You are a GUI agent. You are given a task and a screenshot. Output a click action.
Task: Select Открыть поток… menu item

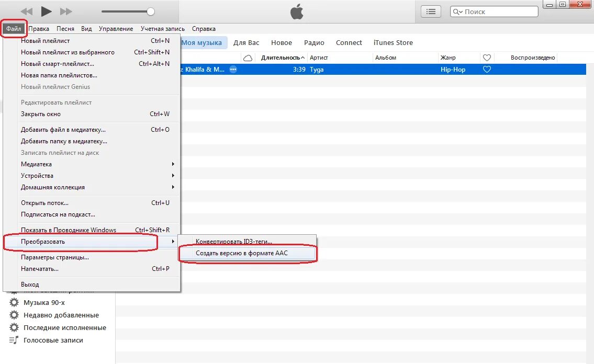pos(91,203)
